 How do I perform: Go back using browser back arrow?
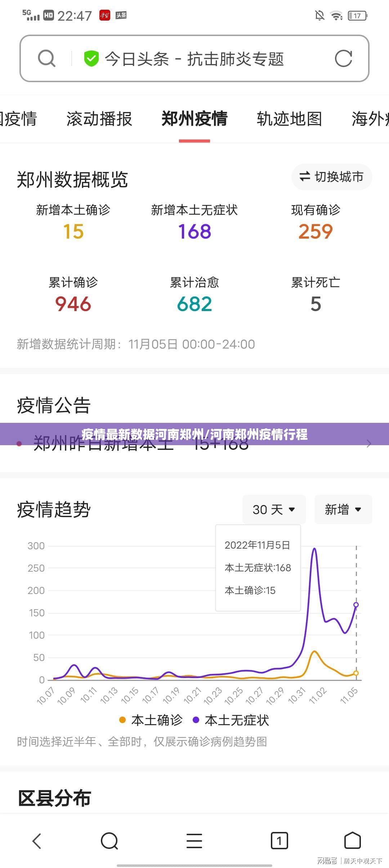tap(37, 841)
